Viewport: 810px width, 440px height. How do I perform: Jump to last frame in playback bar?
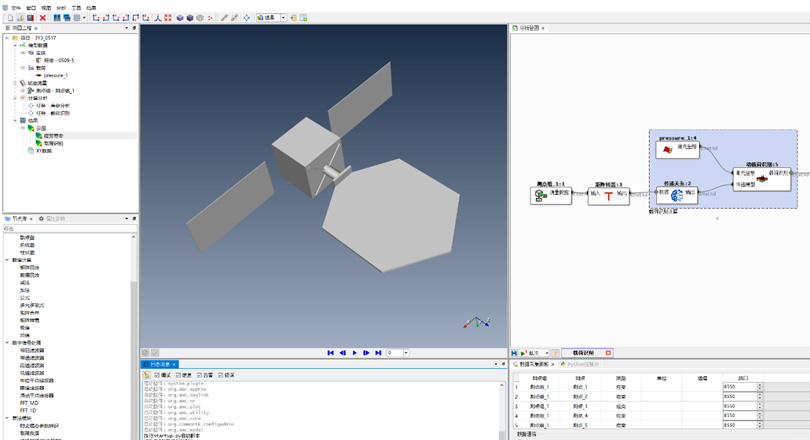(378, 353)
